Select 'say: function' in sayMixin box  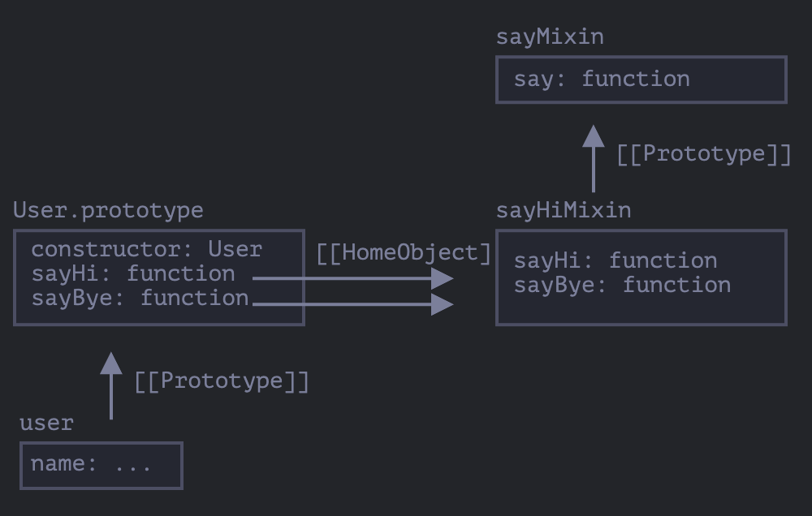pos(601,80)
